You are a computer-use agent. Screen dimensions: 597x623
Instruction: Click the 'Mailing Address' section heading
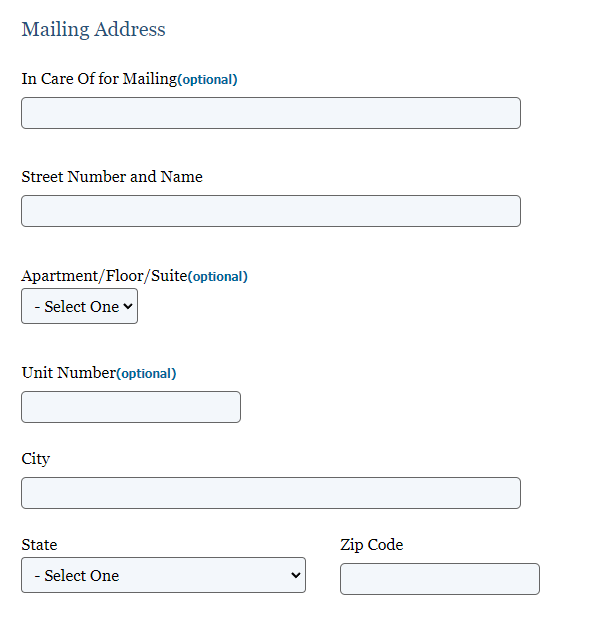(x=93, y=29)
